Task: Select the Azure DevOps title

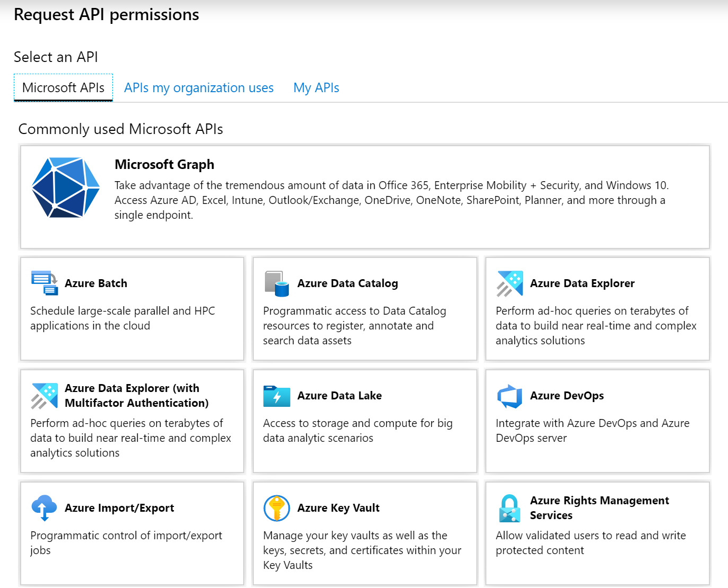Action: pos(567,396)
